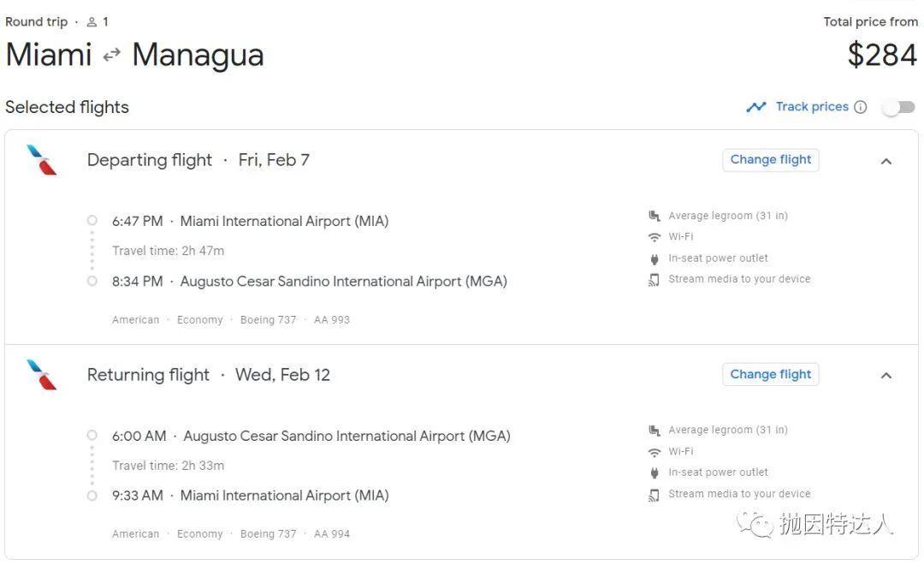Click Change flight for departing flight
This screenshot has width=924, height=565.
pos(771,160)
